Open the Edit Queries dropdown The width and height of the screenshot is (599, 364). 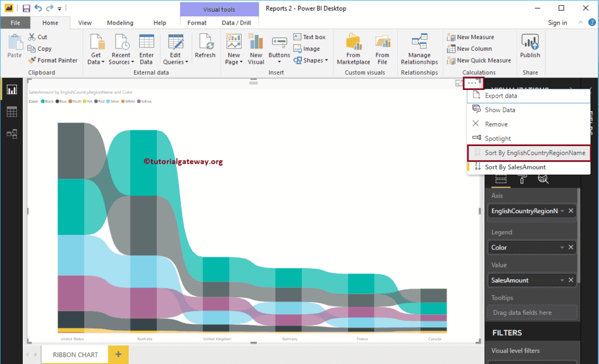[x=175, y=49]
